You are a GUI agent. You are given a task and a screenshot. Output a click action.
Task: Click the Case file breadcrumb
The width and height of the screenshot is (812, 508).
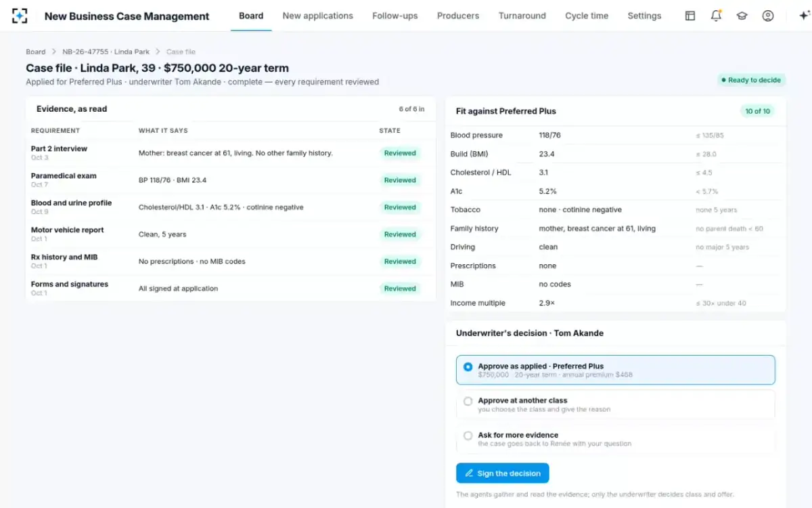coord(181,51)
